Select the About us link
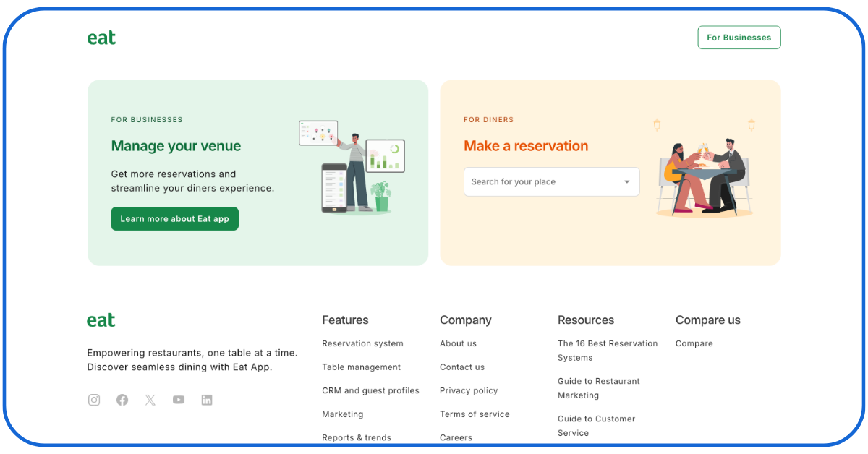Screen dimensions: 868x454 click(x=458, y=343)
